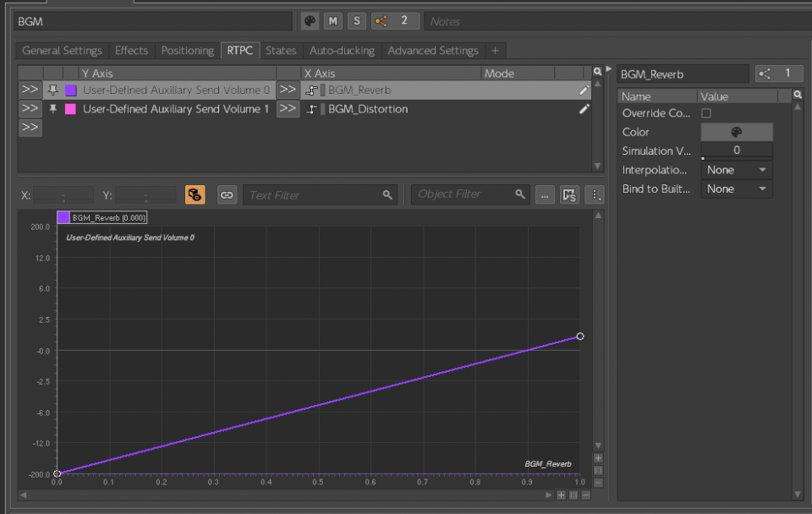
Task: Click the color palette icon beside BGM name
Action: pos(310,20)
